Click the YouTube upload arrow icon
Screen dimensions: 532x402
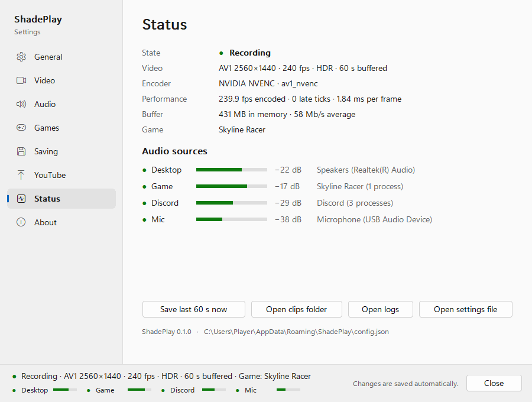click(x=21, y=175)
